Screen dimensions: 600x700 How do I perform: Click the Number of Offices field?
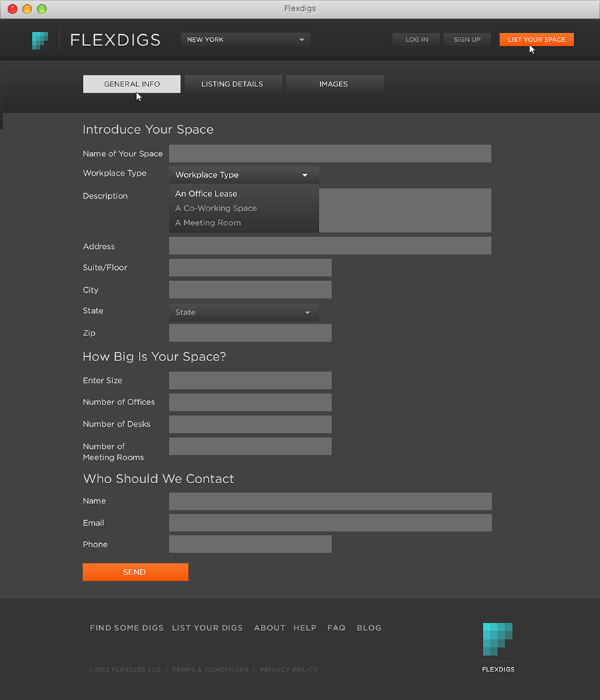(250, 402)
